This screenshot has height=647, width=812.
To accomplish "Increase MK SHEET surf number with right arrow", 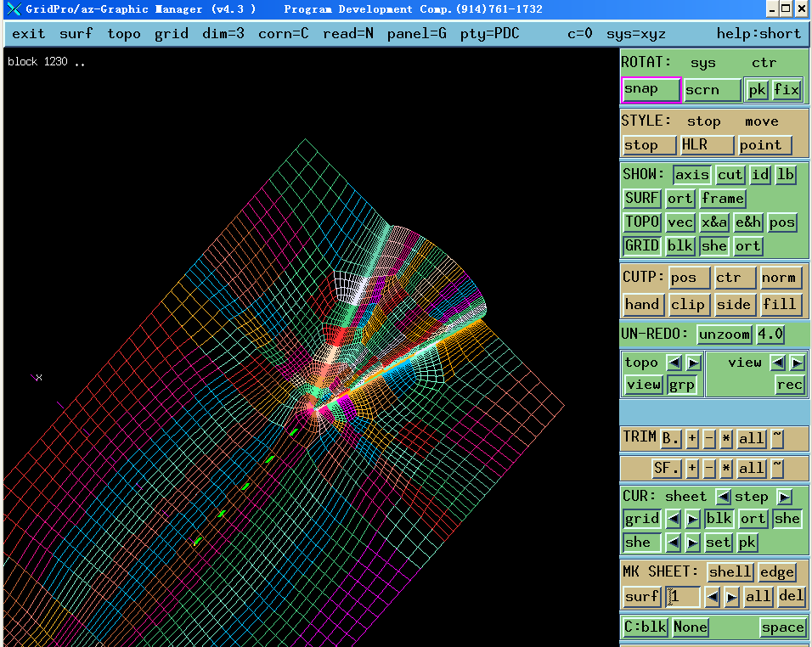I will [731, 597].
